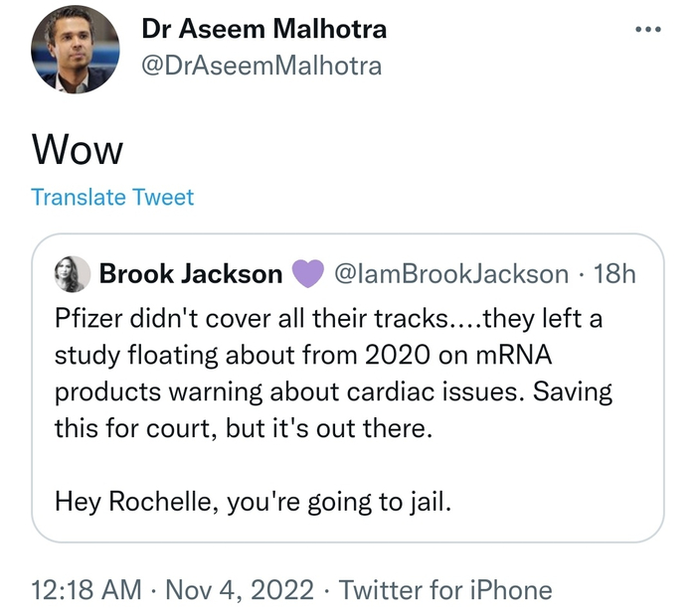696x616 pixels.
Task: Open the tweet's three-dot more options
Action: [x=647, y=29]
